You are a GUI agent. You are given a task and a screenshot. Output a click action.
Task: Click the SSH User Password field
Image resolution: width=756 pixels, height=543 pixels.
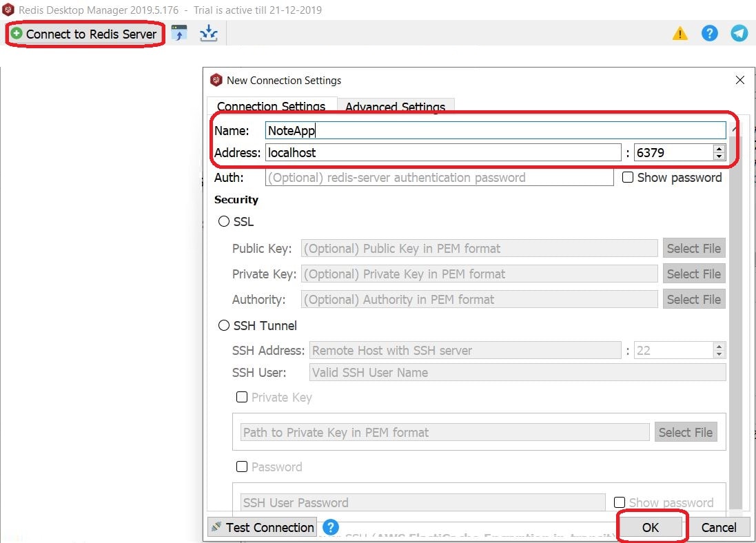click(x=423, y=502)
